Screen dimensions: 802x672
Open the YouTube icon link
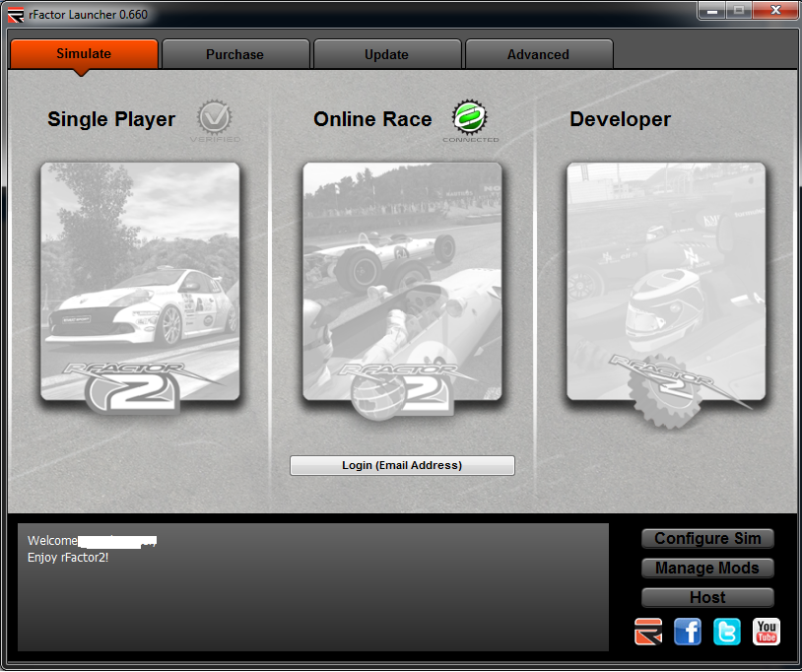tap(767, 632)
